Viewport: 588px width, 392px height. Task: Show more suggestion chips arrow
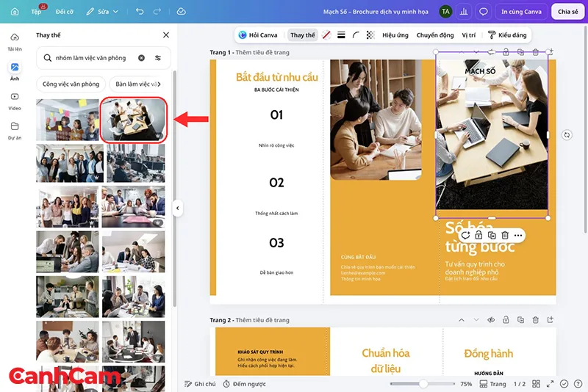click(159, 84)
